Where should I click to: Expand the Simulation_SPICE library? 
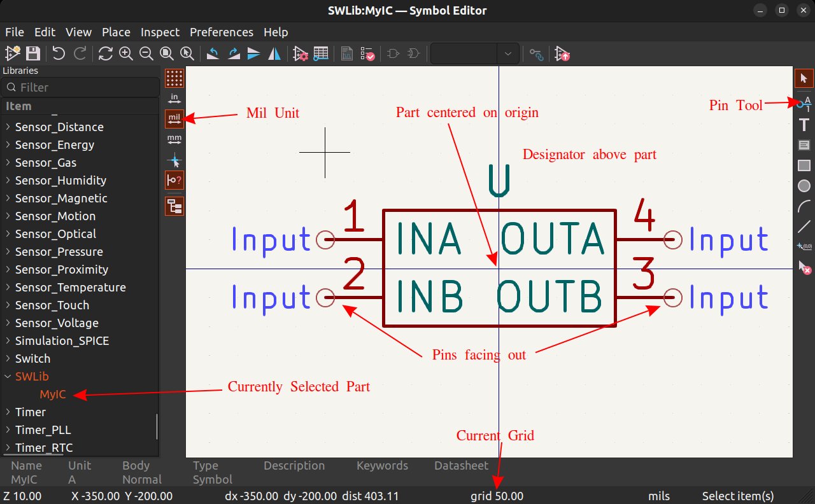click(x=8, y=341)
